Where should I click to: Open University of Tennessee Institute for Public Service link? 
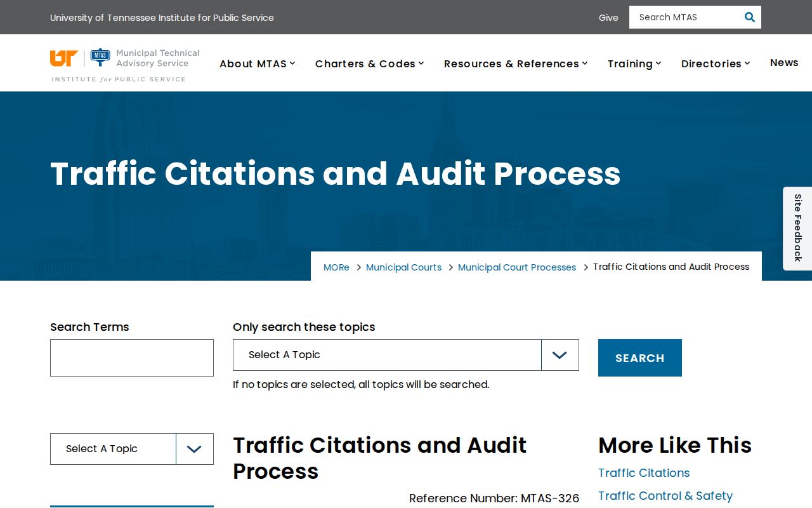tap(162, 18)
